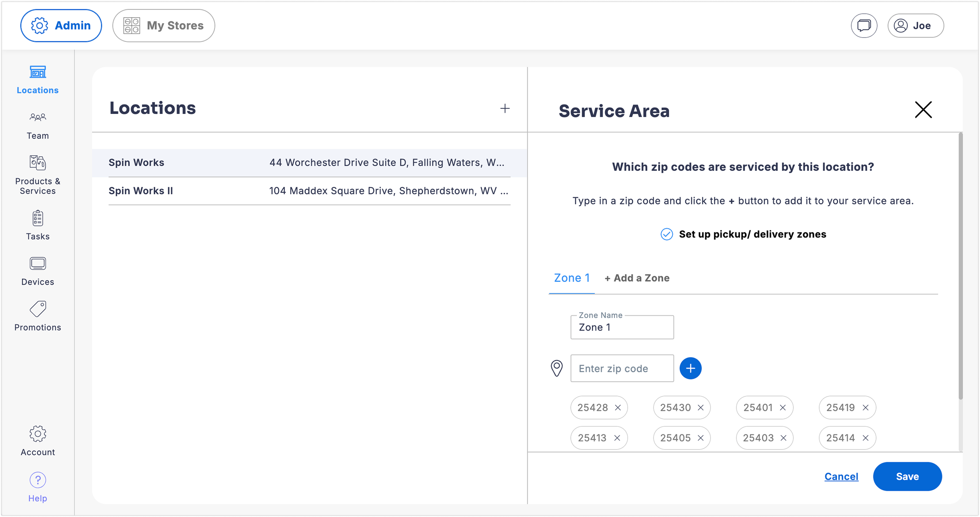The image size is (980, 517).
Task: Toggle Set up pickup/delivery zones checkbox
Action: pos(666,234)
